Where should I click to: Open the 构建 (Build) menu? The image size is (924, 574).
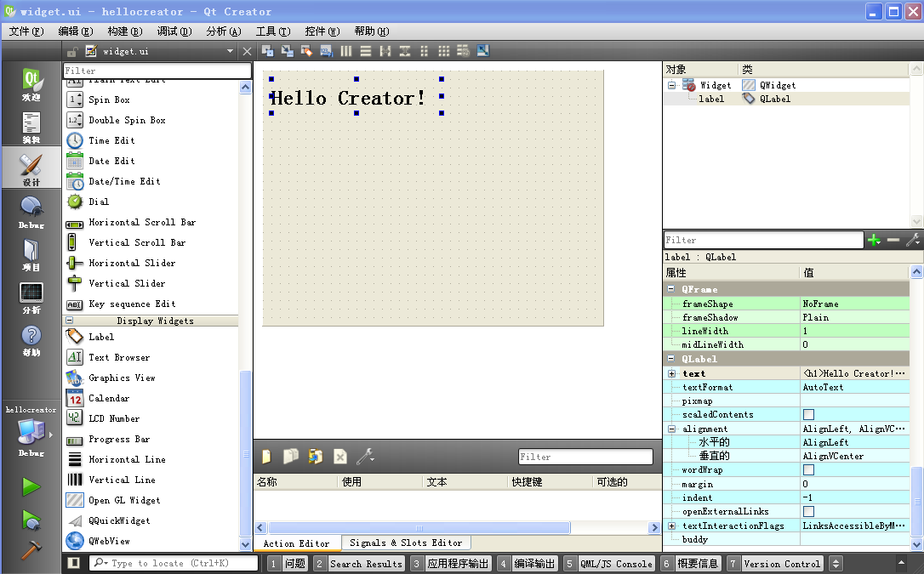[125, 31]
